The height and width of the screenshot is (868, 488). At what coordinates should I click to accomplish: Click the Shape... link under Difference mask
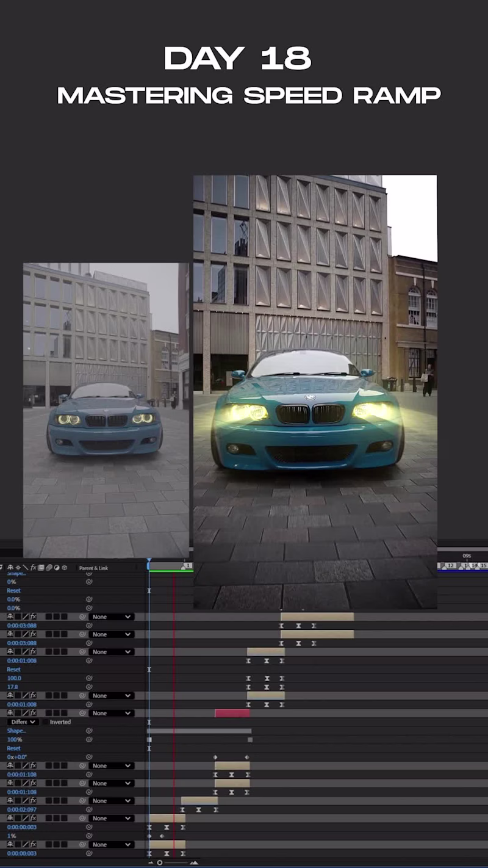[16, 731]
